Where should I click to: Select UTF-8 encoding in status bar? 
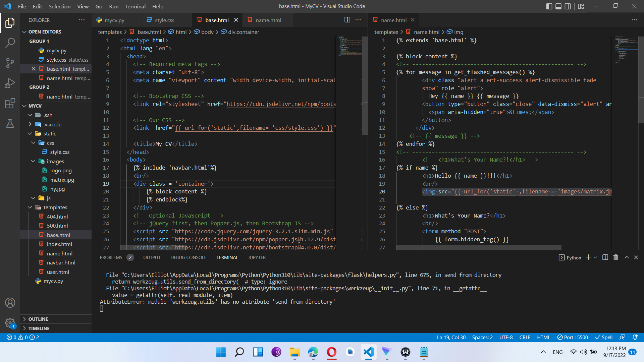(x=506, y=337)
